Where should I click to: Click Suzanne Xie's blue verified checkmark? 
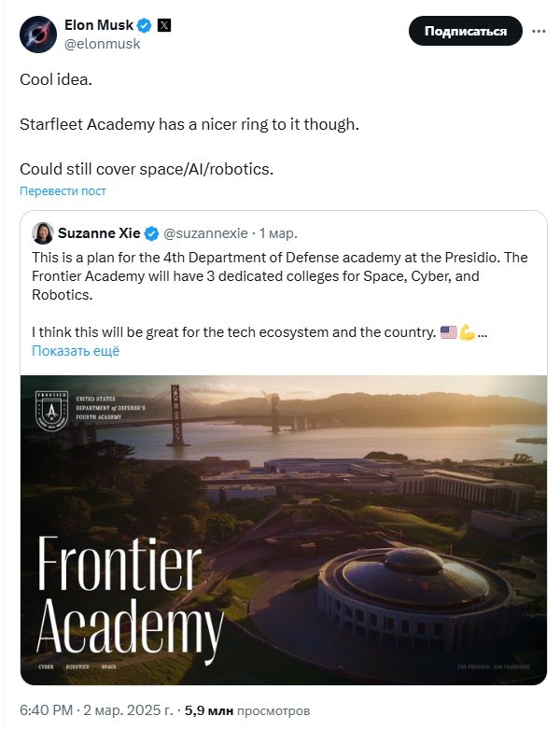pos(153,232)
